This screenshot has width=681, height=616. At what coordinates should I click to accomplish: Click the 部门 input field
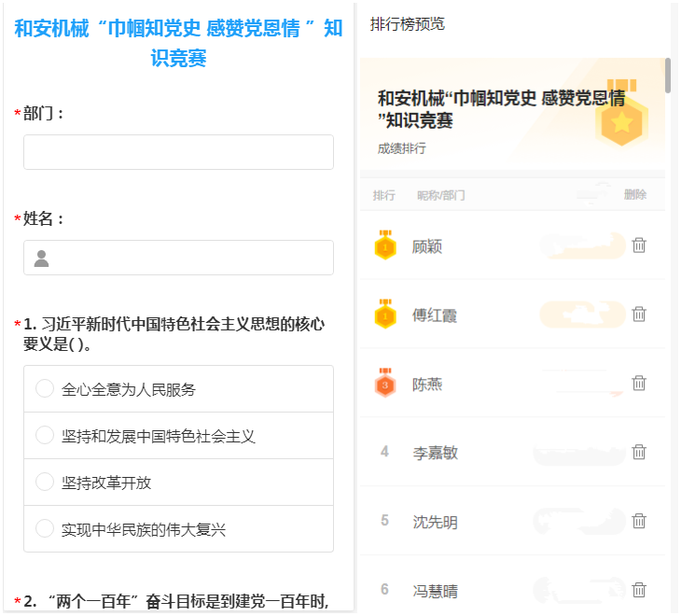click(178, 152)
